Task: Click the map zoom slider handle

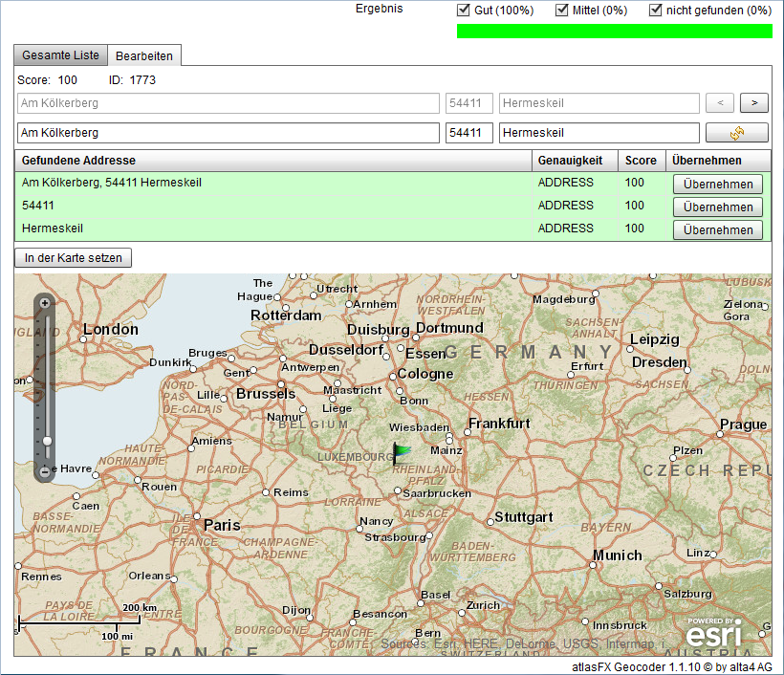Action: 47,441
